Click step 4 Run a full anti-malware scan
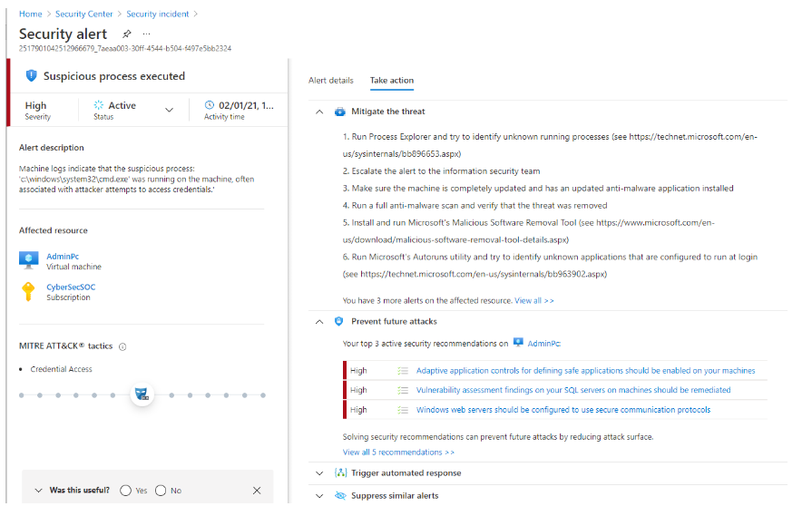The image size is (812, 516). point(474,206)
